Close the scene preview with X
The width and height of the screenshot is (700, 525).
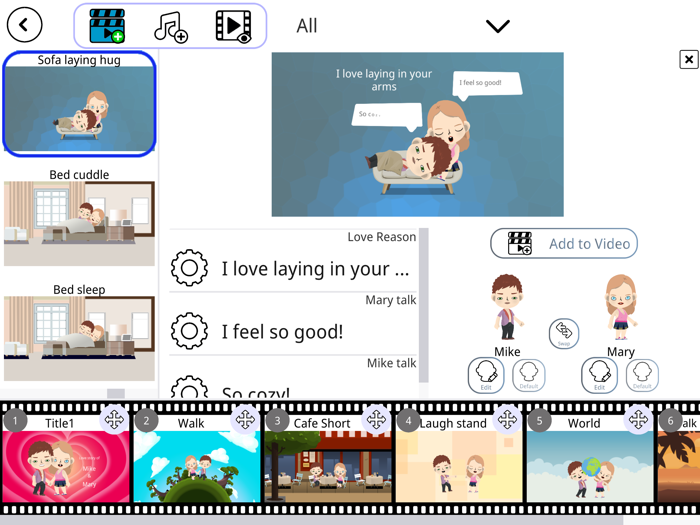(689, 59)
